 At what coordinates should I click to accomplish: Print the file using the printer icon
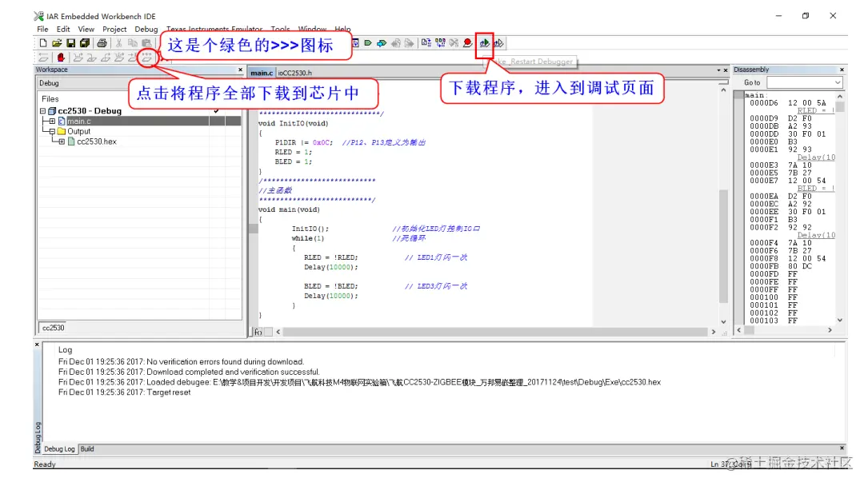point(102,43)
